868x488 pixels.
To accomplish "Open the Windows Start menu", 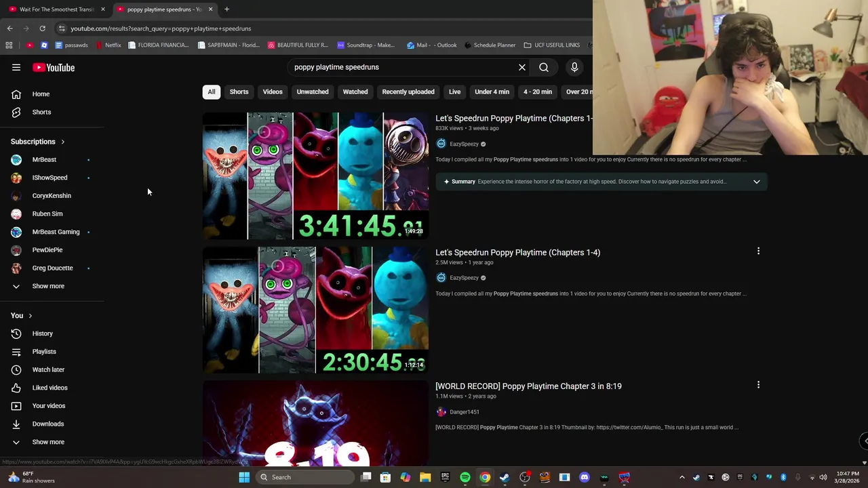I will point(244,477).
